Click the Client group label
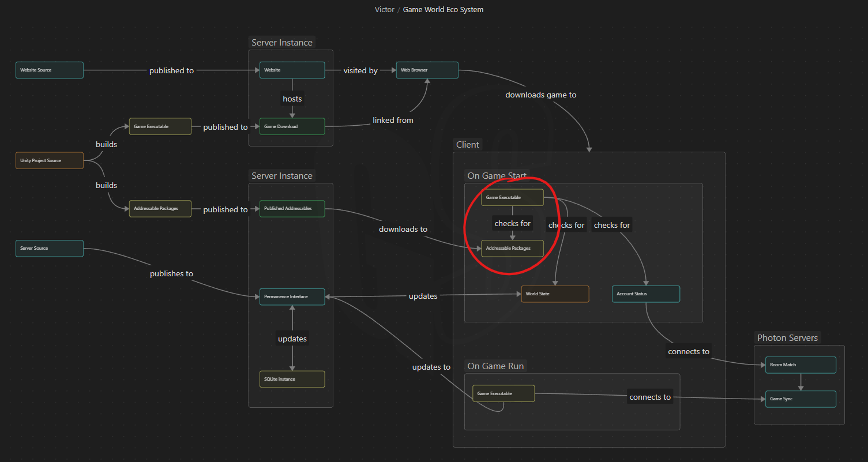868x462 pixels. (468, 145)
